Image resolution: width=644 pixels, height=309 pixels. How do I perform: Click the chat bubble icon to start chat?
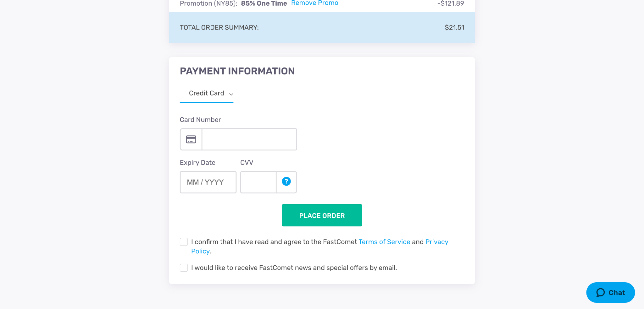[600, 292]
